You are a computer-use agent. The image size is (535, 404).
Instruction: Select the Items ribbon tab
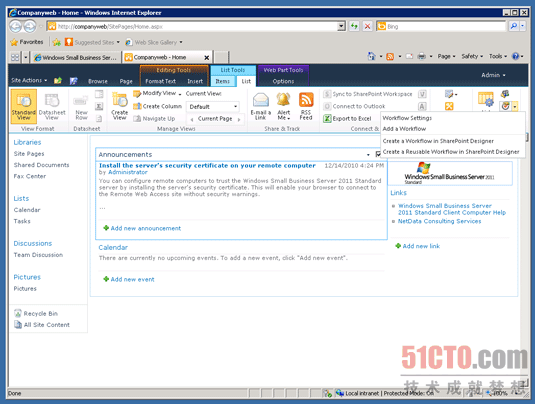pos(222,81)
